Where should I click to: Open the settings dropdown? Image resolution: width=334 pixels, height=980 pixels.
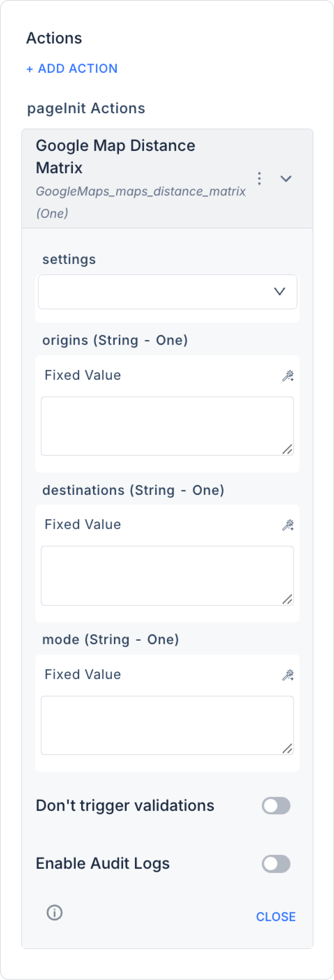pyautogui.click(x=167, y=292)
